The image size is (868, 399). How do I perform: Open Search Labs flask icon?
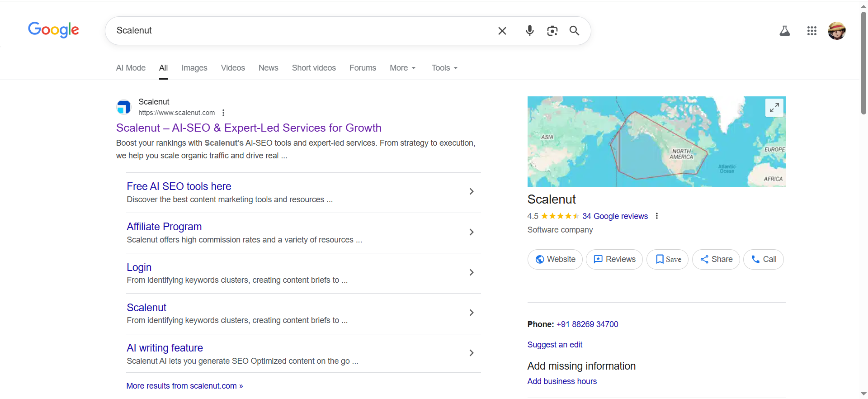(x=785, y=31)
